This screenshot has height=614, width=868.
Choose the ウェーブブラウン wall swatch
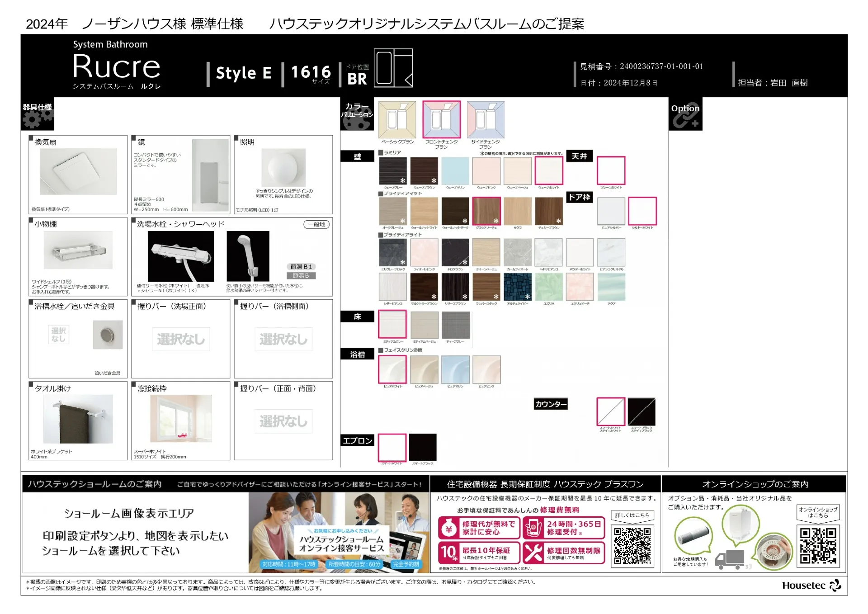(424, 171)
